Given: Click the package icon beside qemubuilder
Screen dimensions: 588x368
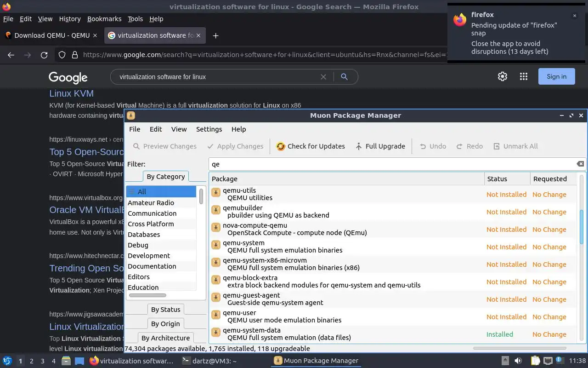Looking at the screenshot, I should click(216, 210).
